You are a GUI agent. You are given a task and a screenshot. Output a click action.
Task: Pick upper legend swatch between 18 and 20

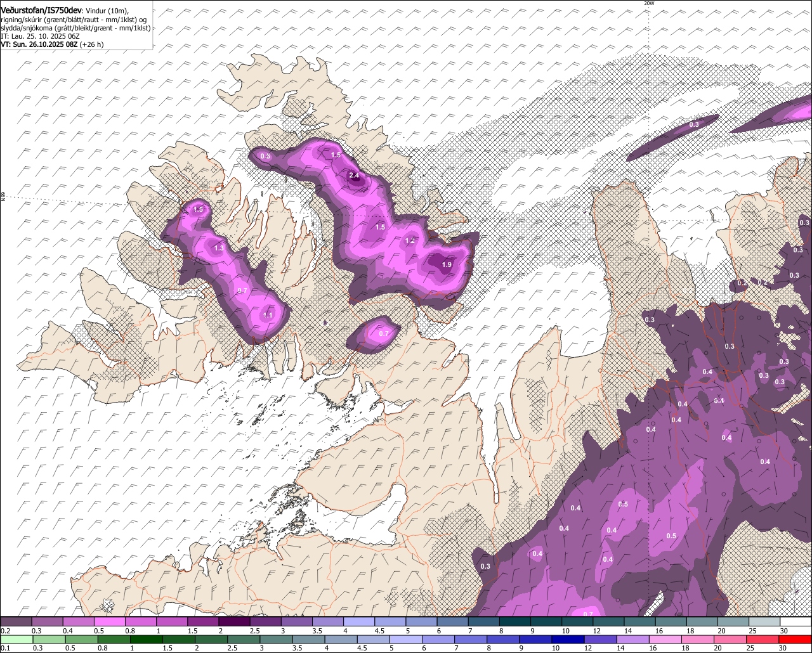(x=702, y=621)
